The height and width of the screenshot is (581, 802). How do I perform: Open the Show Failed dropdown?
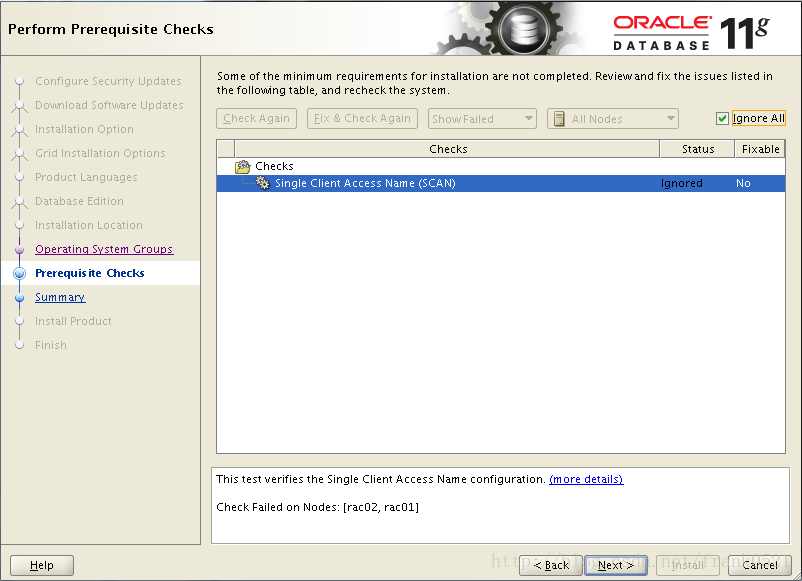(x=482, y=119)
